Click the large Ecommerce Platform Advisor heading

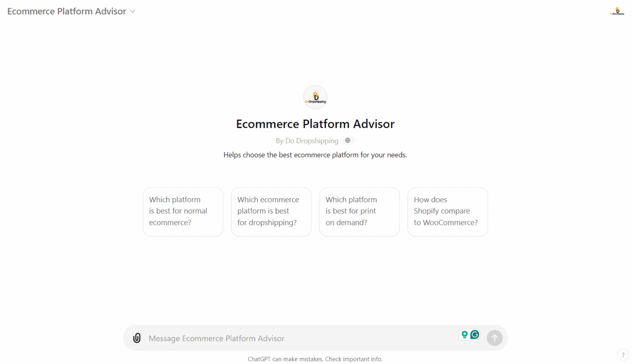(315, 124)
